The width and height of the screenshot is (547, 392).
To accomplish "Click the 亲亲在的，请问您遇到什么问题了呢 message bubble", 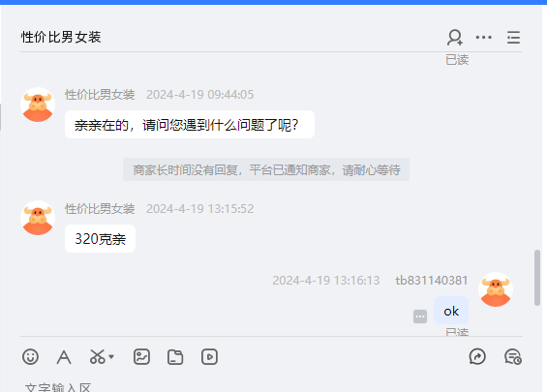I will click(x=190, y=125).
